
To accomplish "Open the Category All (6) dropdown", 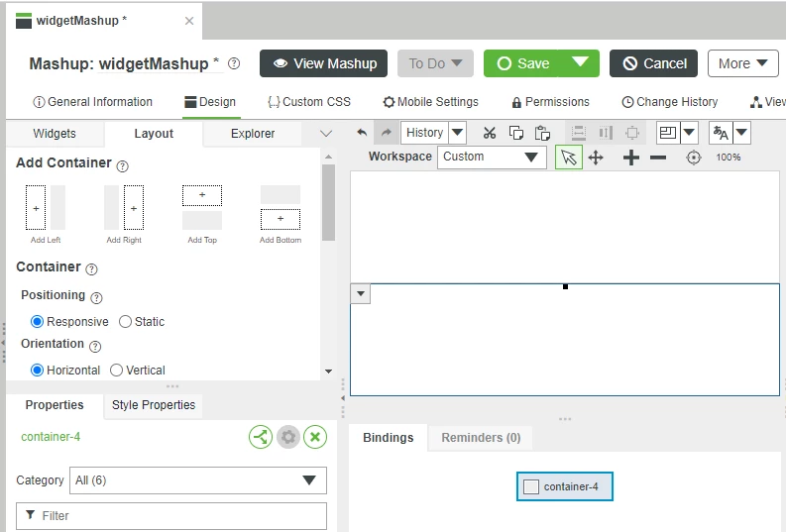I will (198, 480).
